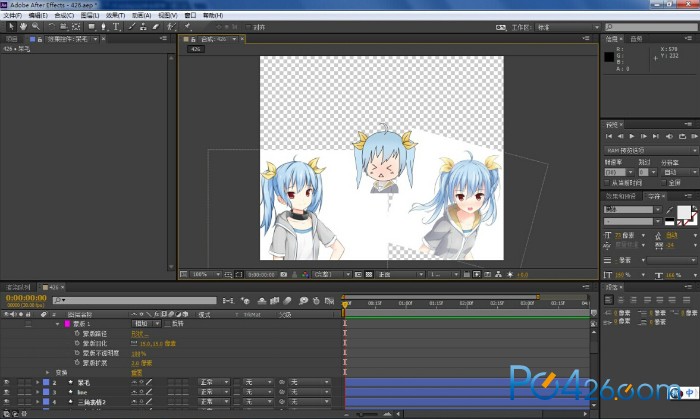This screenshot has height=419, width=700.
Task: Toggle stopwatch for mask opacity property
Action: pyautogui.click(x=77, y=353)
